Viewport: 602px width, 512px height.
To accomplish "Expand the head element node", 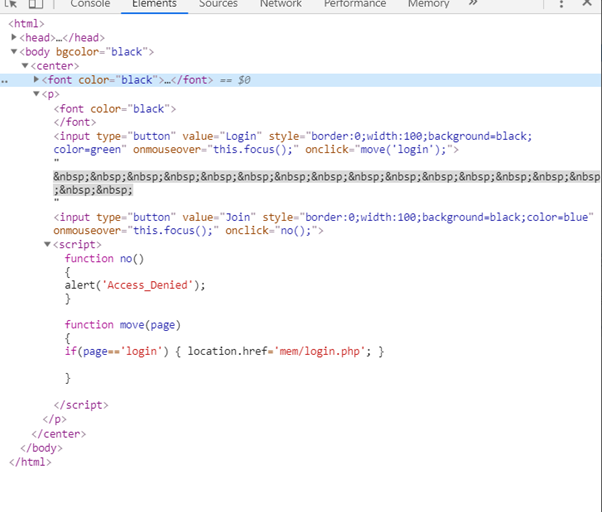I will click(x=13, y=37).
